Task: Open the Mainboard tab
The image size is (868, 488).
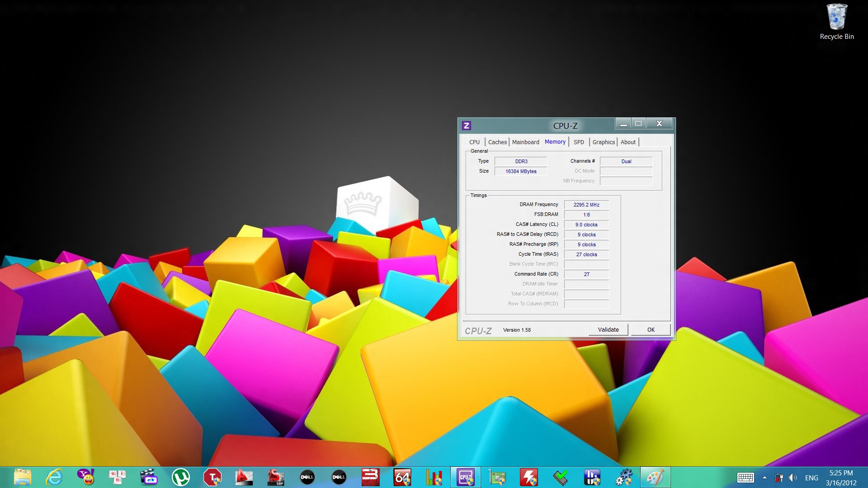Action: pos(525,142)
